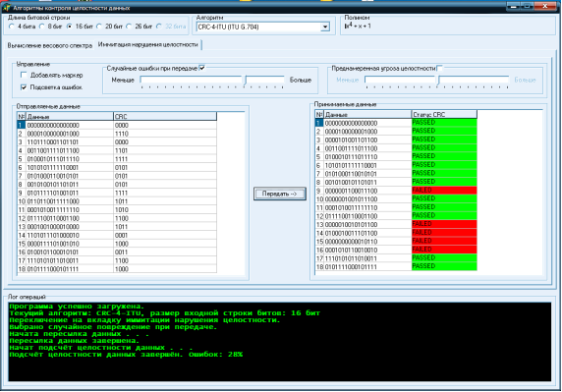Enable the Преднамеренная угроза целостности checkbox

(x=440, y=68)
